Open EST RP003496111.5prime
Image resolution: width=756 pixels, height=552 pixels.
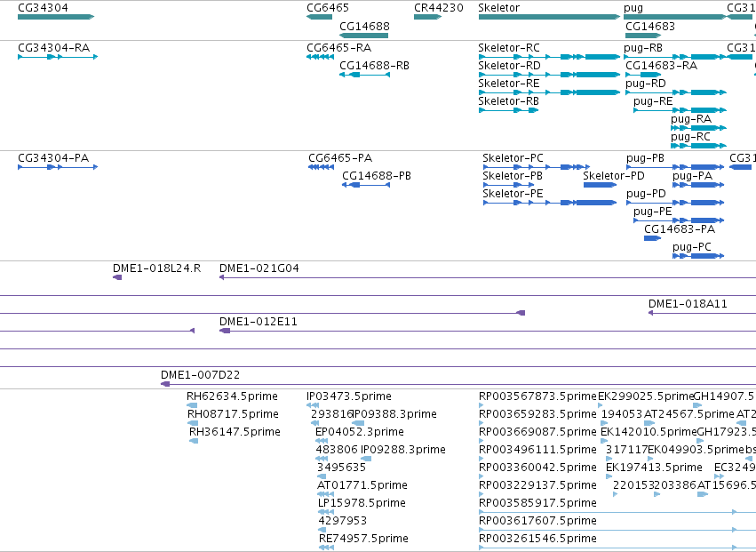coord(537,451)
